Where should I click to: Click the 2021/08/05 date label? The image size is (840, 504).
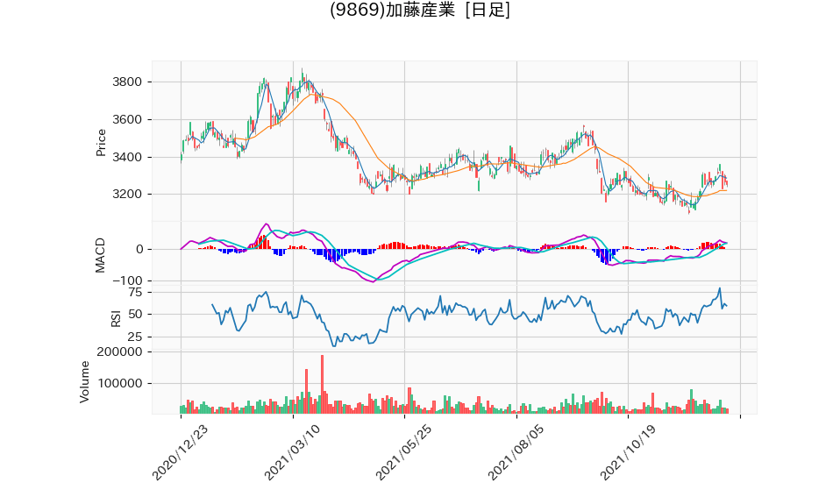tap(516, 452)
